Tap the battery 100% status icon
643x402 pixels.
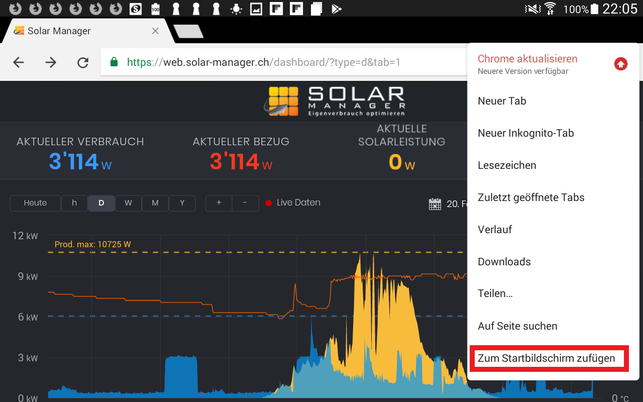[x=594, y=9]
